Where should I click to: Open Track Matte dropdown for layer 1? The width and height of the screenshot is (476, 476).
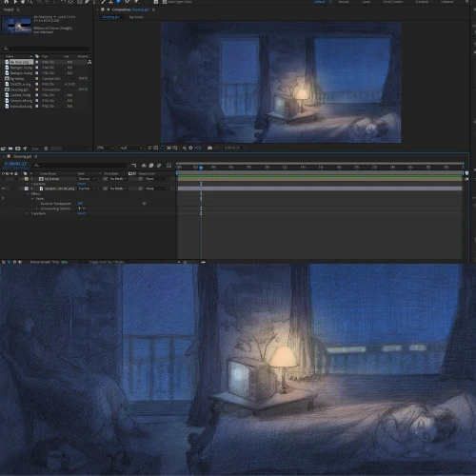coord(118,179)
